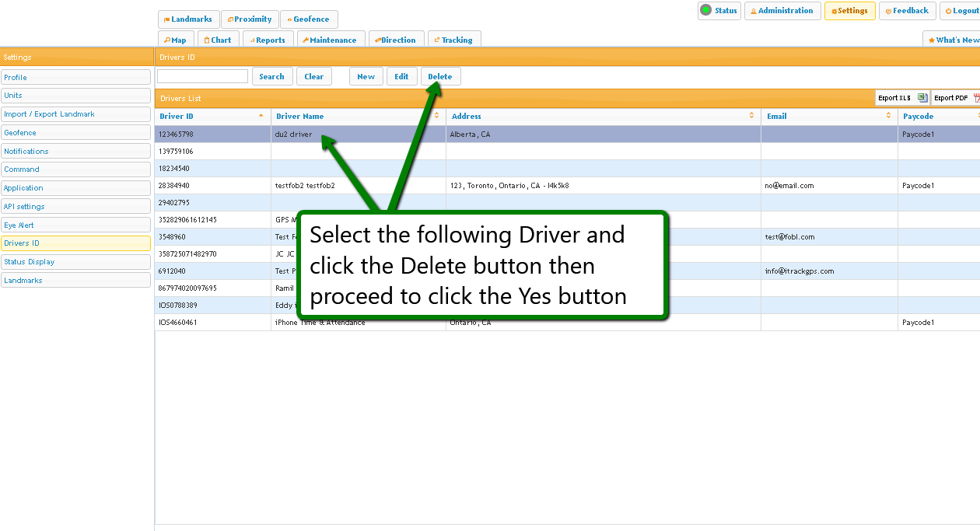Toggle sort on Email column
This screenshot has height=531, width=980.
click(888, 116)
